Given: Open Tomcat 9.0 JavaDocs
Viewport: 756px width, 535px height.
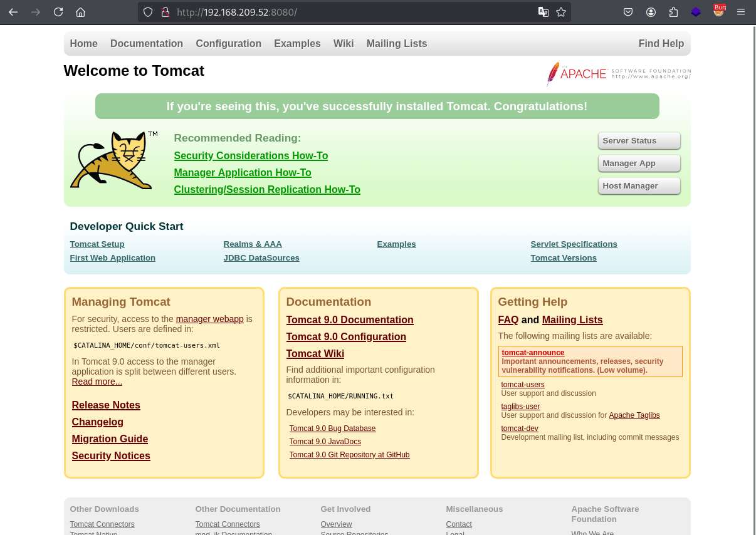Looking at the screenshot, I should [325, 442].
